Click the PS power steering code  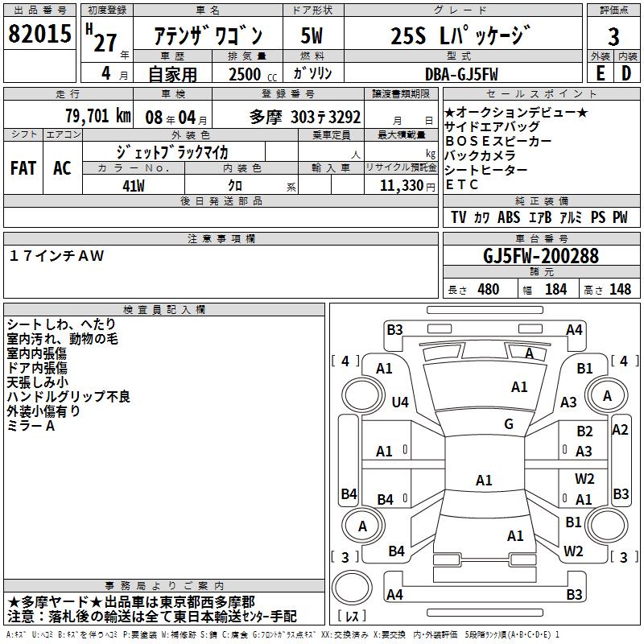point(598,217)
